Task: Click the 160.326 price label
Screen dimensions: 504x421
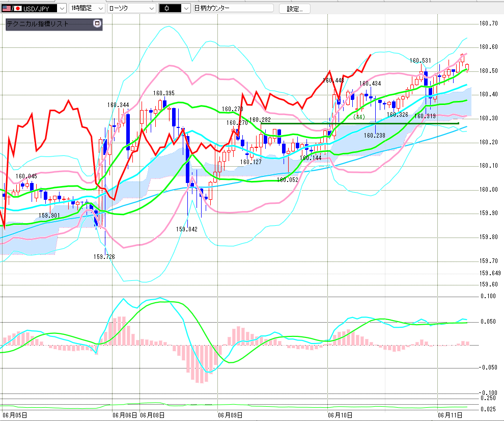Action: click(x=397, y=115)
